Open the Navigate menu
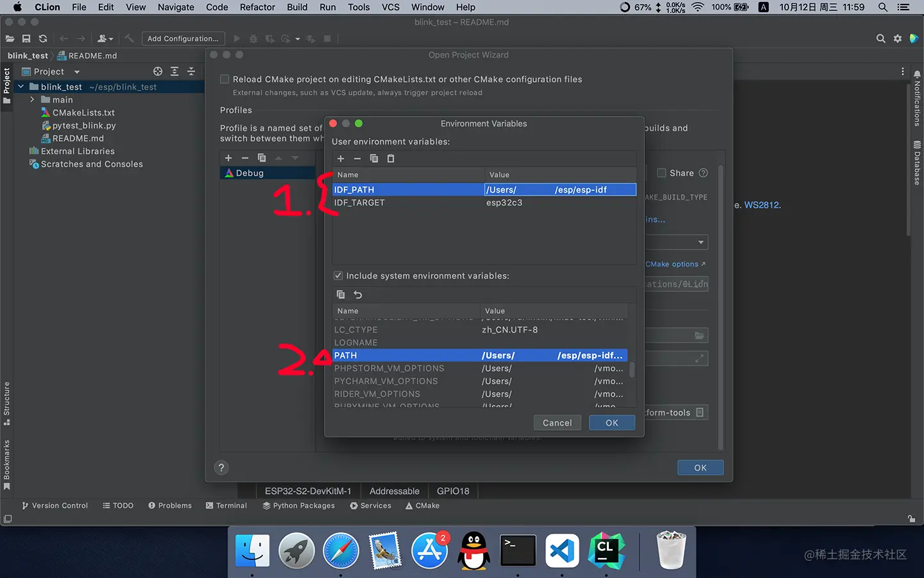The width and height of the screenshot is (924, 578). click(x=176, y=7)
